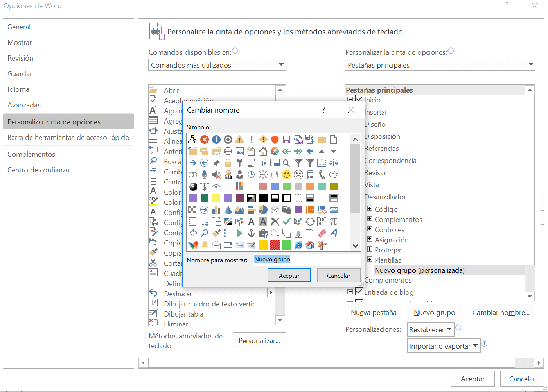Open the Importar o exportar dropdown
Viewport: 548px width, 392px height.
click(x=444, y=346)
